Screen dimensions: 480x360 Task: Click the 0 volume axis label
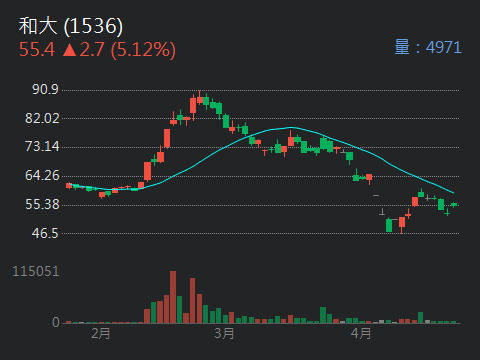click(56, 322)
